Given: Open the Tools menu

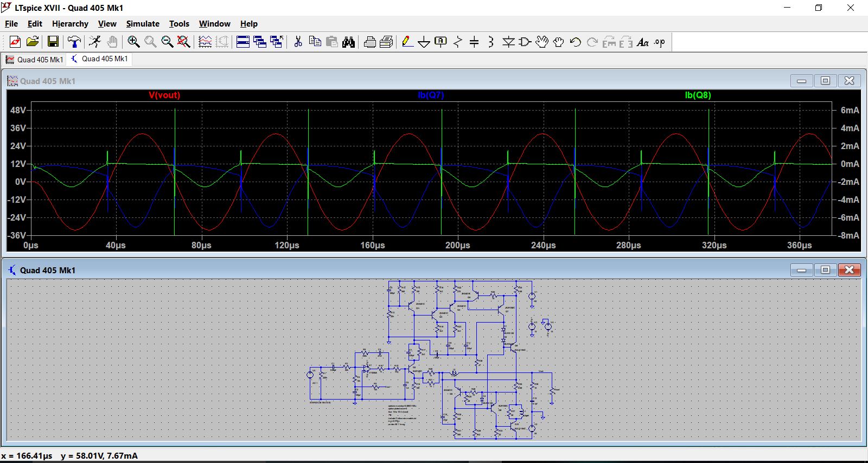Looking at the screenshot, I should pos(179,24).
